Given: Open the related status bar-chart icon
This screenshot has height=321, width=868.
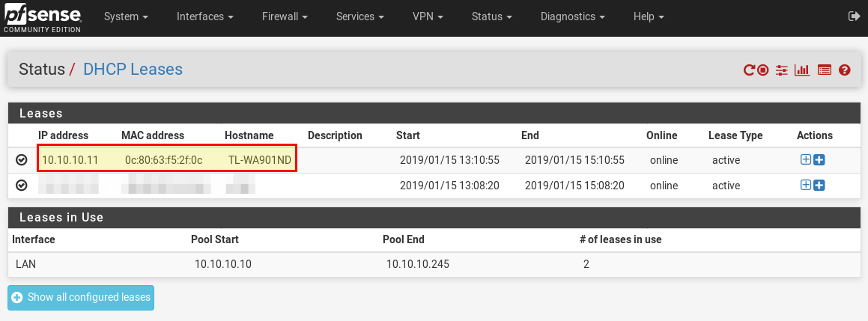Looking at the screenshot, I should click(x=802, y=70).
